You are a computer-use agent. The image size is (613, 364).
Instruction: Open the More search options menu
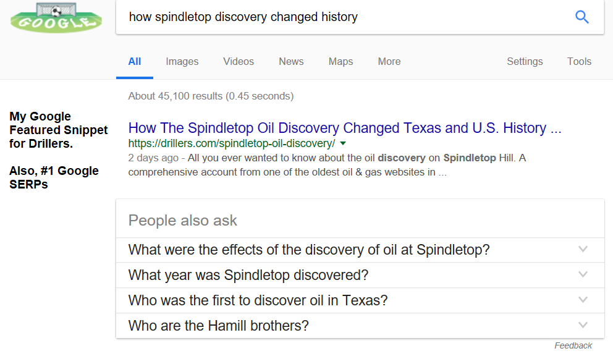[x=389, y=61]
